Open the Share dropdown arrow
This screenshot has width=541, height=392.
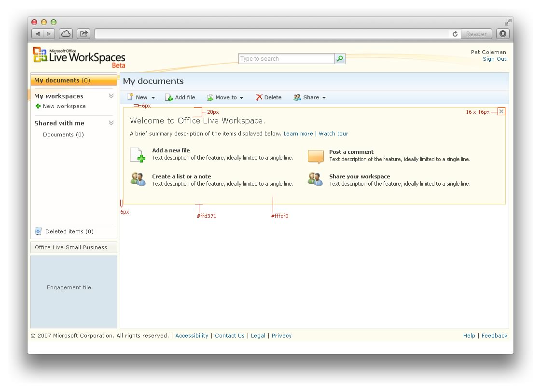coord(324,97)
